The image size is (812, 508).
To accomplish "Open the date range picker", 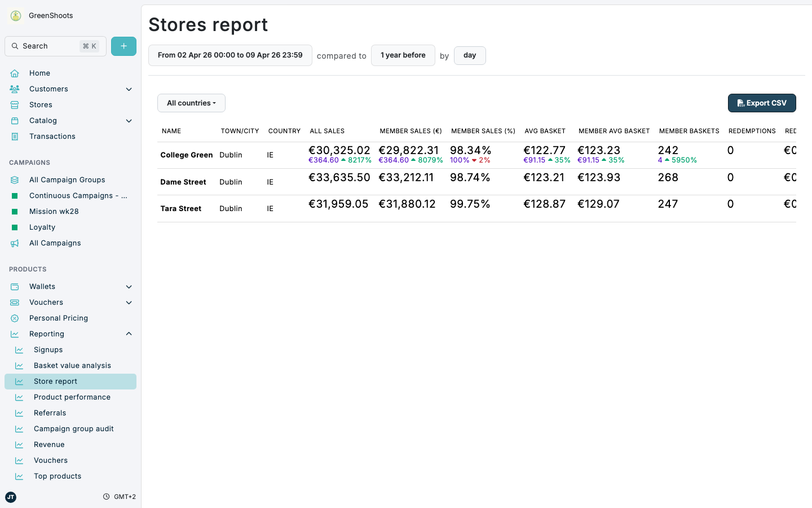I will [230, 55].
